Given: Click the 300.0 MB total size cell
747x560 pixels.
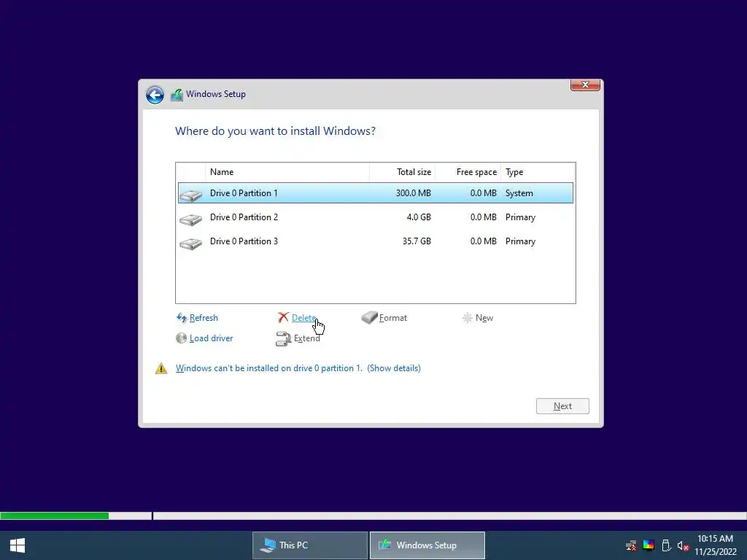Looking at the screenshot, I should pos(414,192).
